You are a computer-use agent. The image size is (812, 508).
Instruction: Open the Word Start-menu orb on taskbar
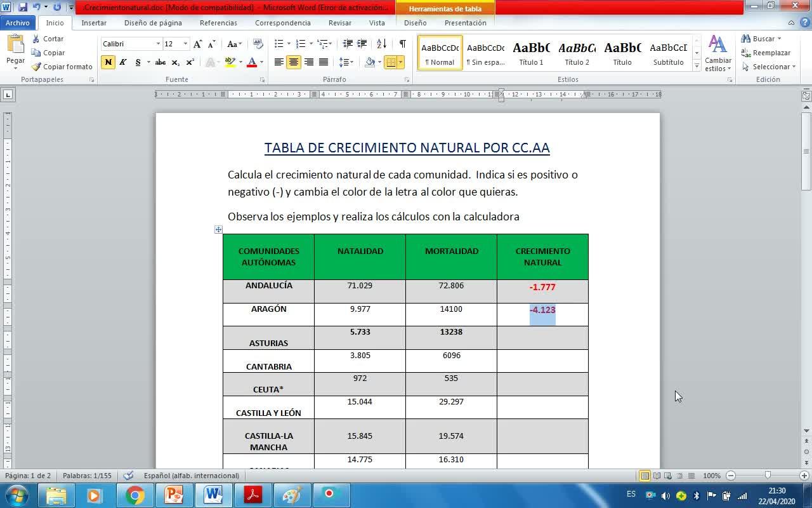click(16, 495)
